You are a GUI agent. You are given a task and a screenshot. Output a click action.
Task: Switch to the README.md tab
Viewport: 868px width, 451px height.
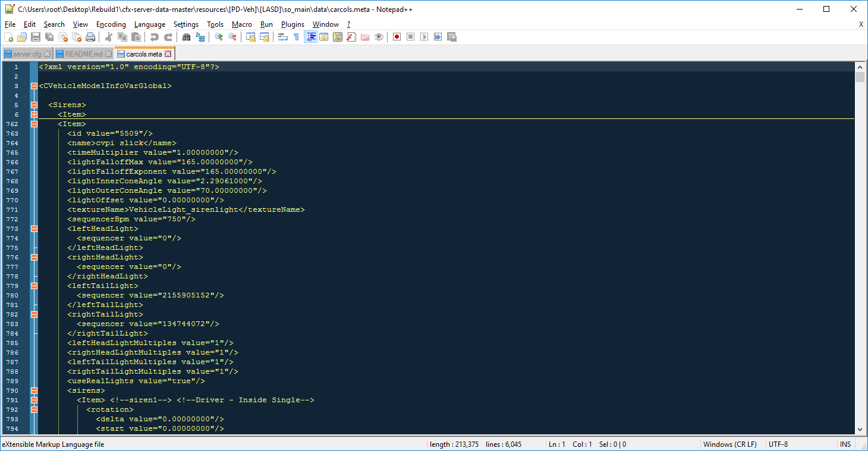(x=84, y=54)
